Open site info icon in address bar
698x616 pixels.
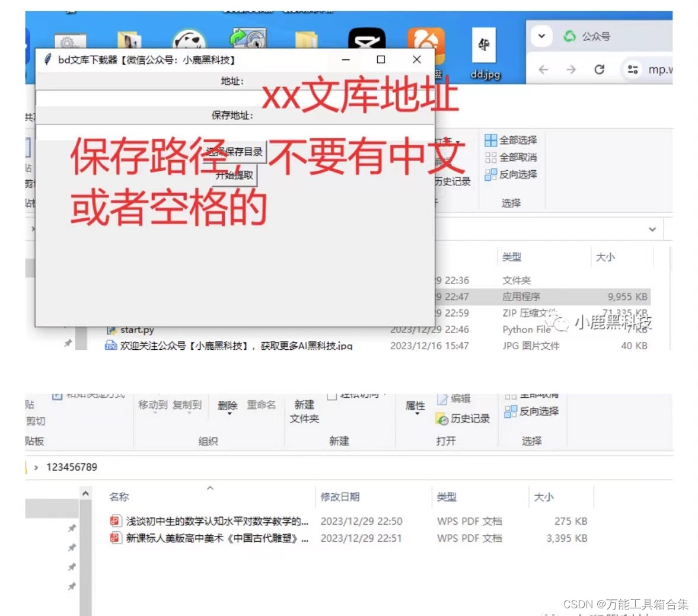633,69
